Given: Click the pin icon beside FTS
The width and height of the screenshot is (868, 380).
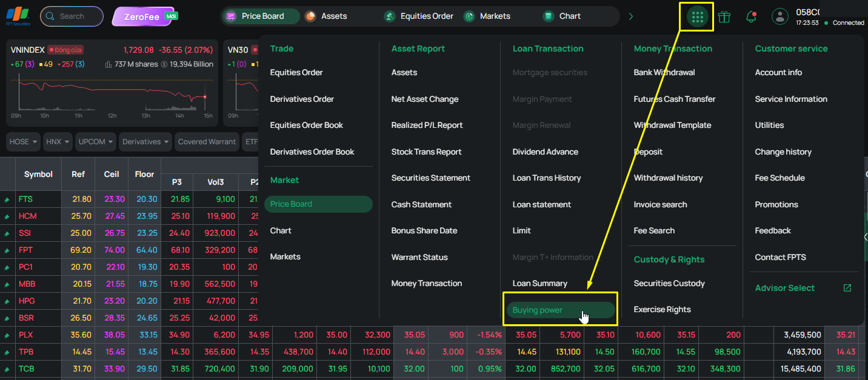Looking at the screenshot, I should [7, 199].
